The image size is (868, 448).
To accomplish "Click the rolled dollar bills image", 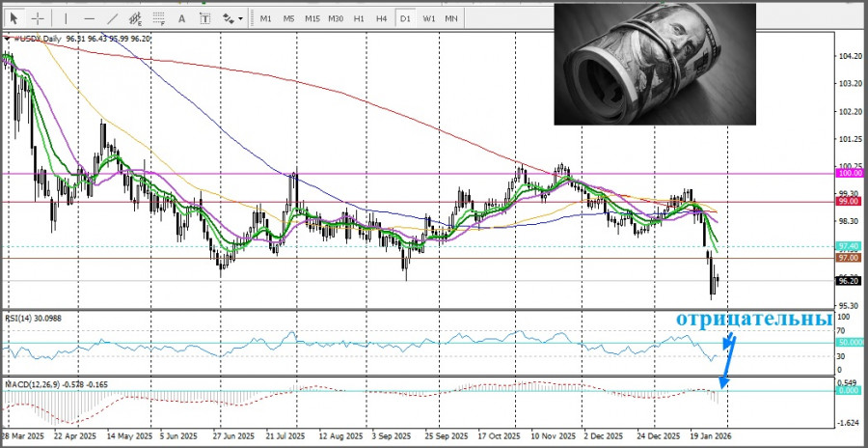I will [x=655, y=63].
